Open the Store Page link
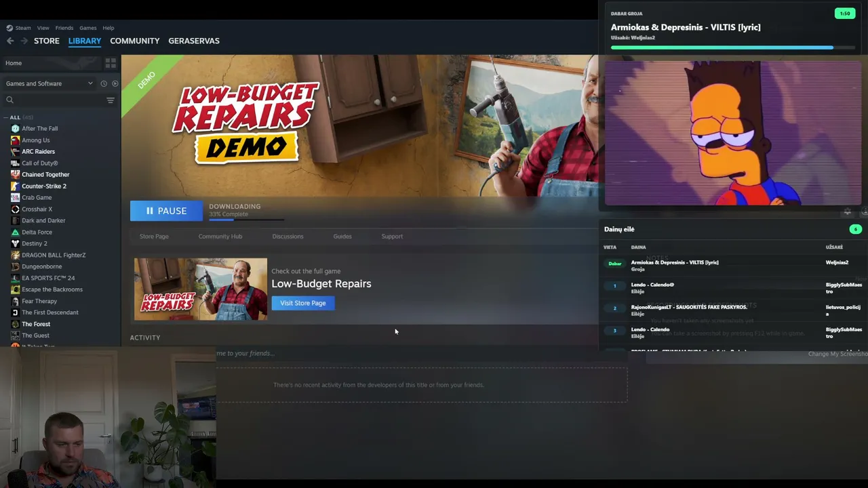868x488 pixels. pos(154,237)
